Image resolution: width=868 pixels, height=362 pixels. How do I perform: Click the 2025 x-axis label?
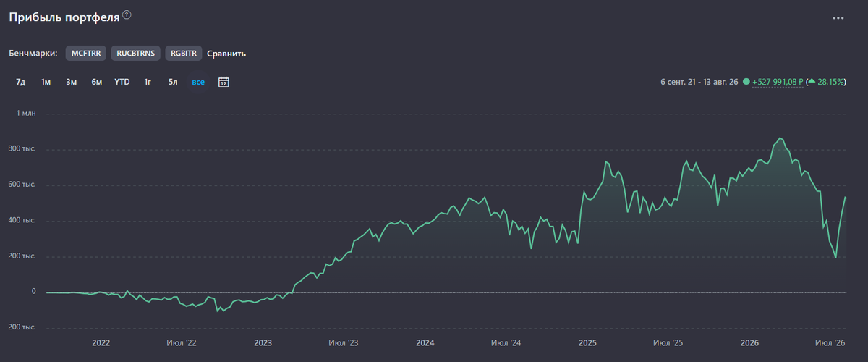coord(587,342)
